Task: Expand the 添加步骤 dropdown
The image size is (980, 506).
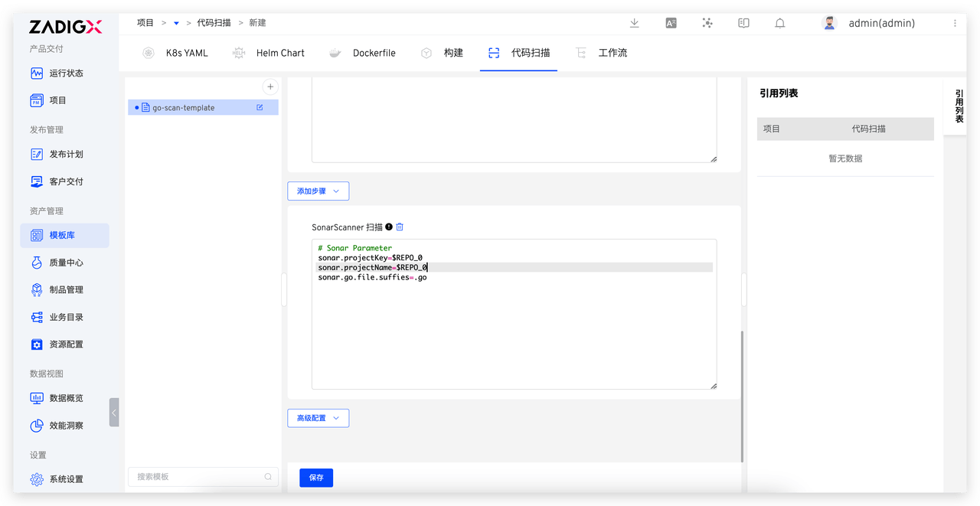Action: [318, 191]
